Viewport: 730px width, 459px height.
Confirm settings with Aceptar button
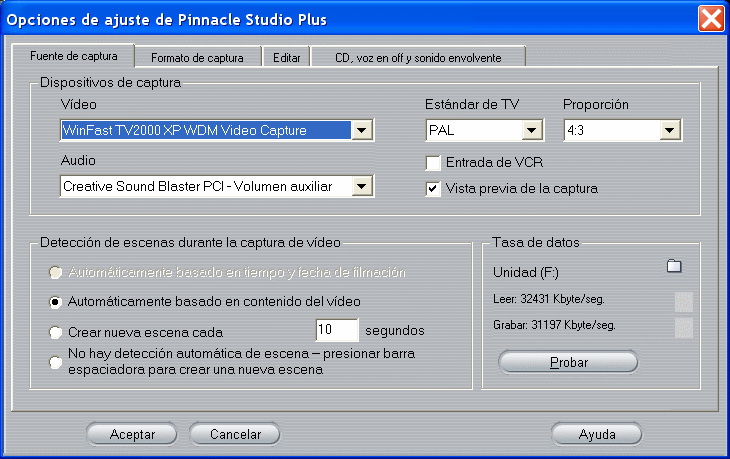[x=132, y=434]
